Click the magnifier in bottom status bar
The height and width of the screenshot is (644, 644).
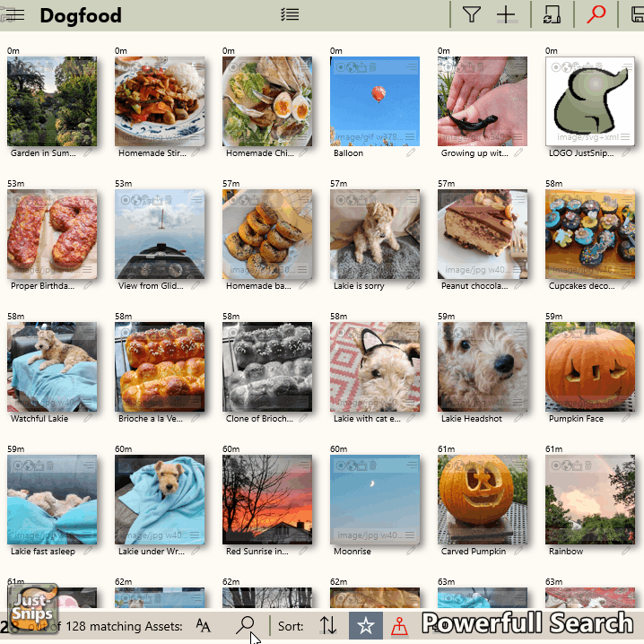point(246,625)
